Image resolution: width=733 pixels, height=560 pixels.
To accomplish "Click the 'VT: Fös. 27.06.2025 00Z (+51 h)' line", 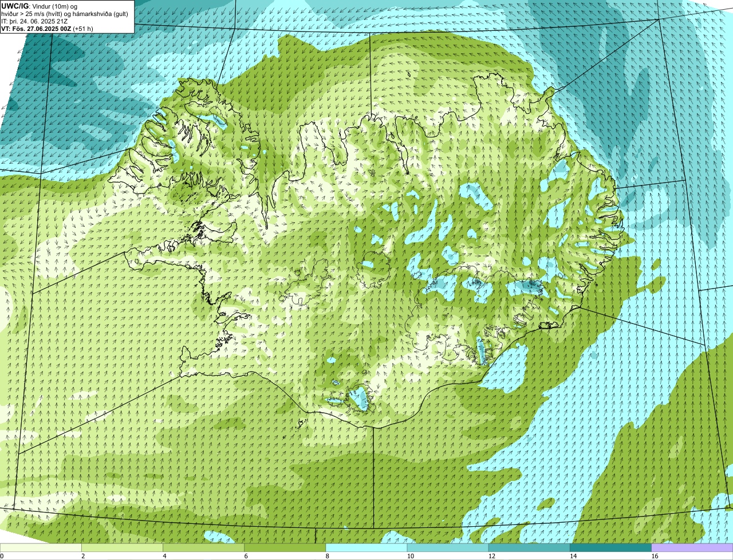I will (47, 28).
